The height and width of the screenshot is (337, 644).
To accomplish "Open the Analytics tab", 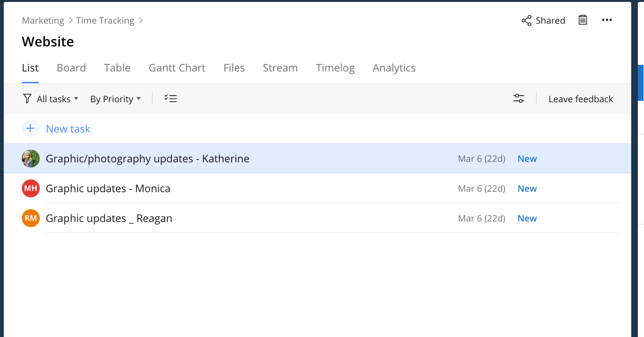I will pyautogui.click(x=394, y=68).
